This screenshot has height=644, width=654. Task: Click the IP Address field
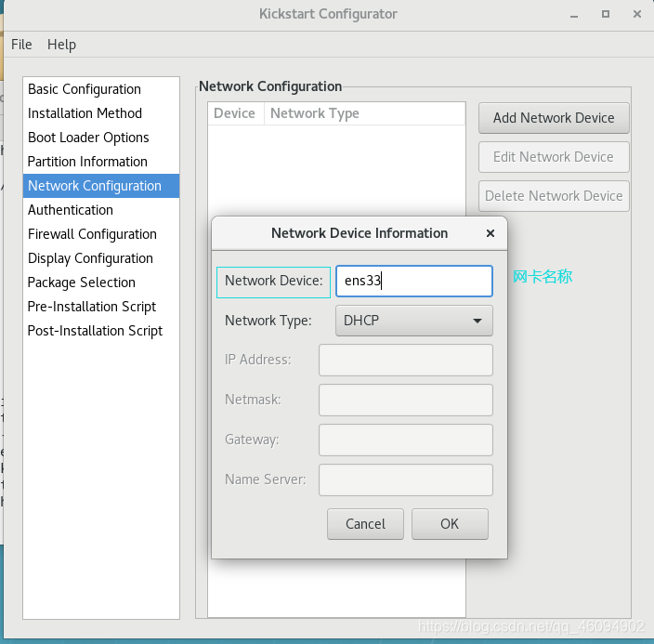coord(406,361)
